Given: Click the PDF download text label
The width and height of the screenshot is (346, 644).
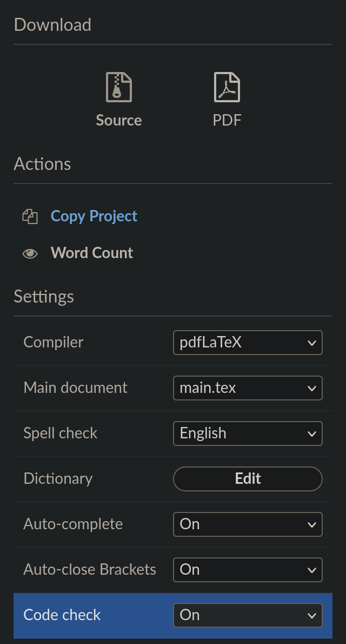Looking at the screenshot, I should pyautogui.click(x=227, y=120).
